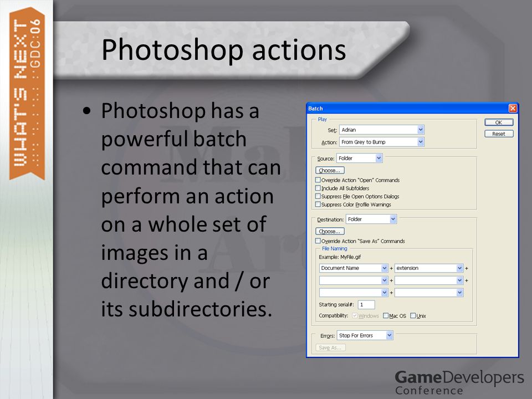
Task: Close the Batch dialog with the X button
Action: (x=513, y=108)
